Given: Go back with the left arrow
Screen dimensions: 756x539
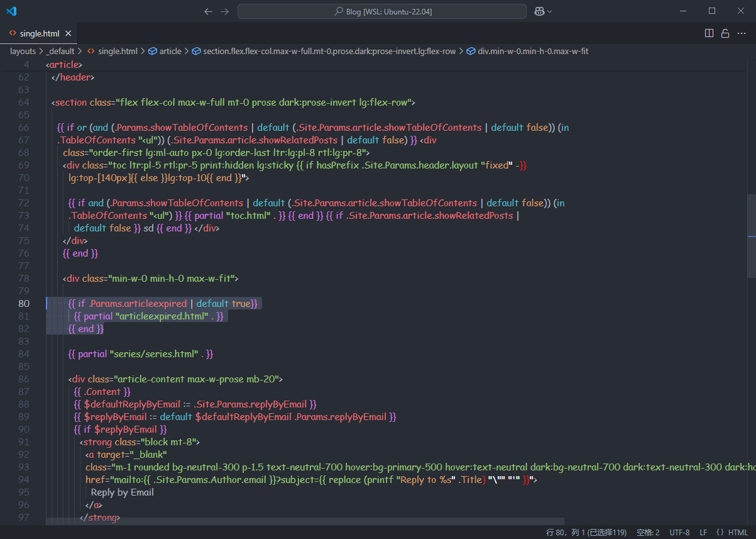Looking at the screenshot, I should pyautogui.click(x=209, y=11).
